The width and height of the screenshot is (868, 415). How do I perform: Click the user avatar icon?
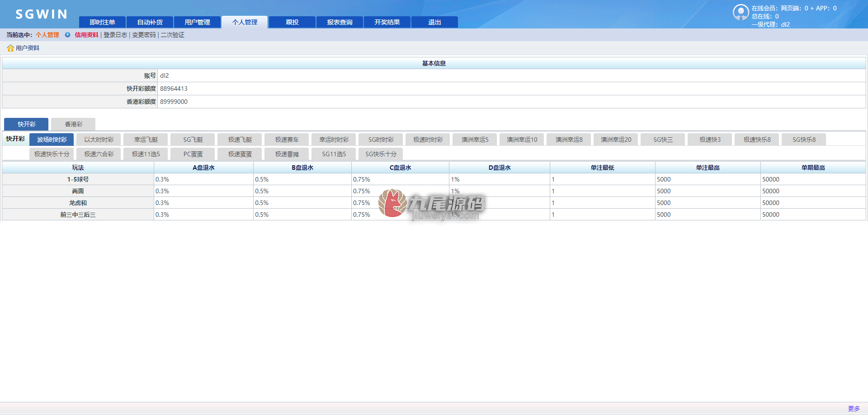741,12
